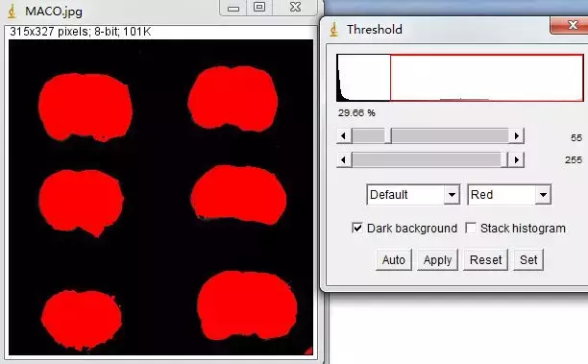The width and height of the screenshot is (588, 364).
Task: Click the Set button
Action: (528, 259)
